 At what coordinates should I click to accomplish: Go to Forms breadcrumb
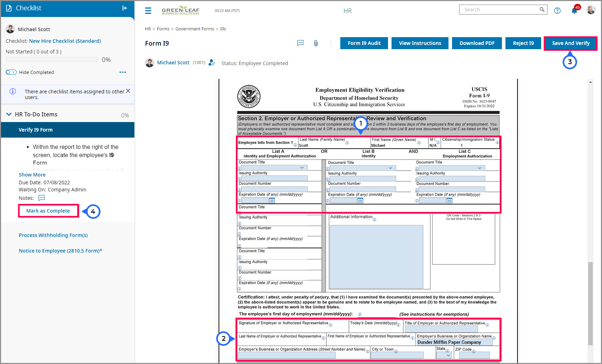tap(163, 29)
